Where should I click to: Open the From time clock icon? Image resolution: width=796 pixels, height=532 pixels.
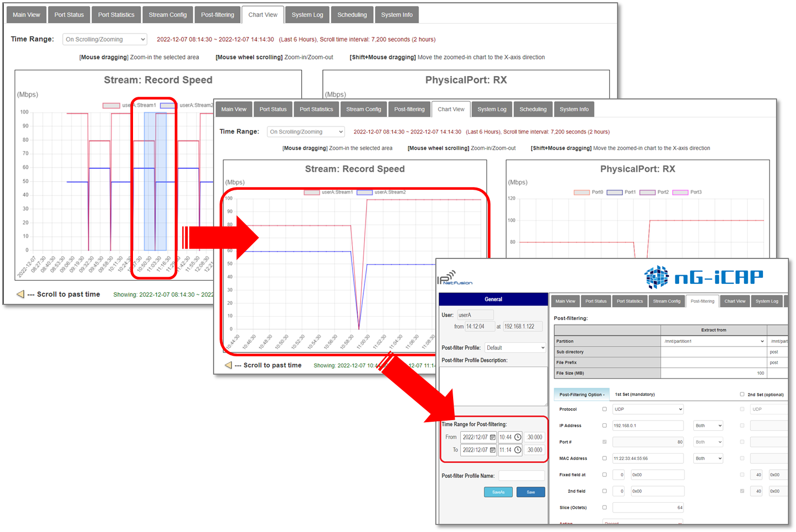point(518,437)
